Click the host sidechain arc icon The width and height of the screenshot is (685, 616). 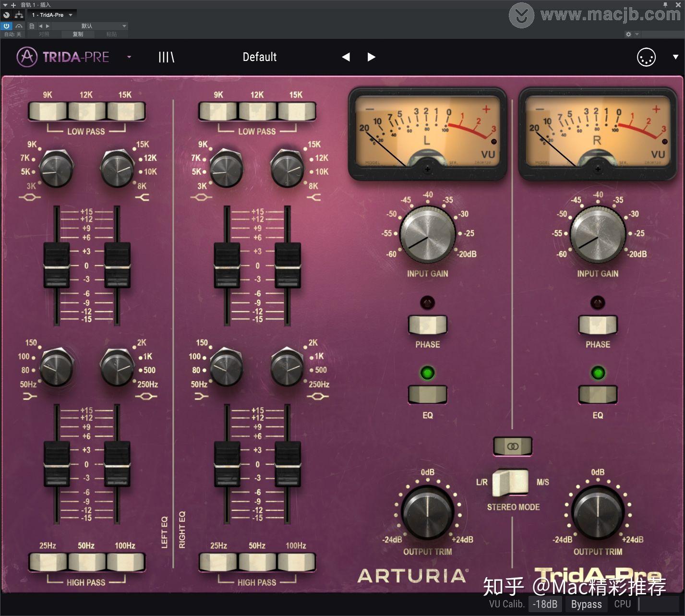click(x=19, y=26)
